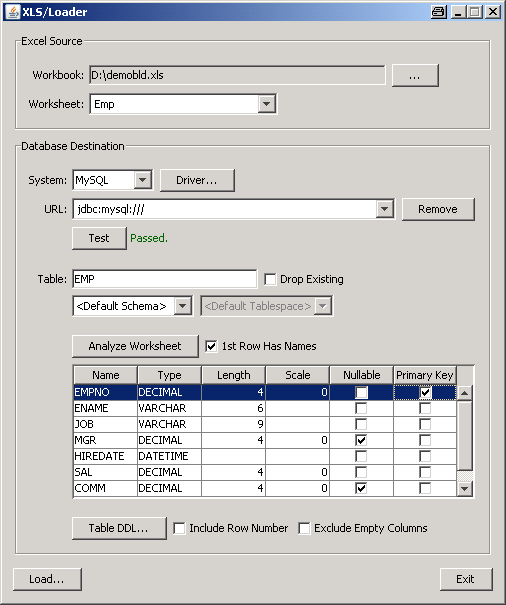Select the HIREDATE name cell
The image size is (506, 605).
tap(105, 456)
